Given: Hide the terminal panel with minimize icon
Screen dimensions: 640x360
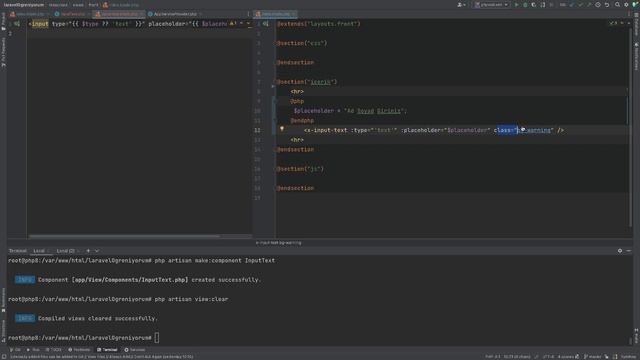Looking at the screenshot, I should [629, 251].
